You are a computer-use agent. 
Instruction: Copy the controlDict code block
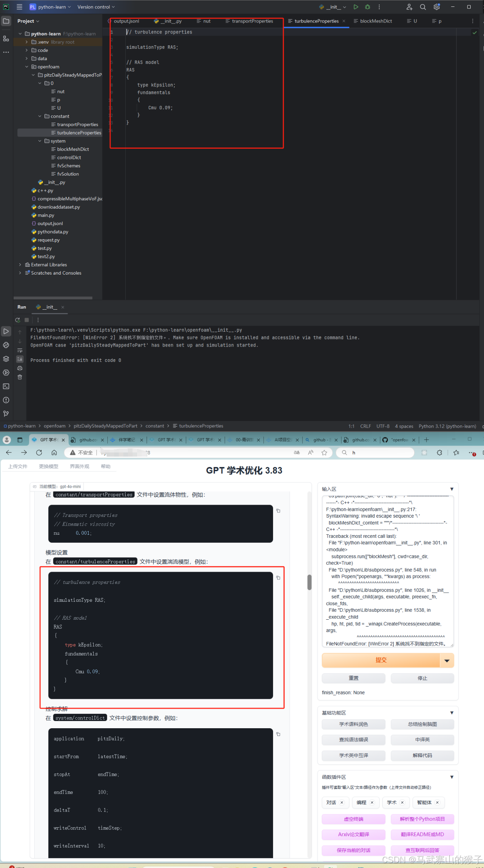tap(278, 734)
